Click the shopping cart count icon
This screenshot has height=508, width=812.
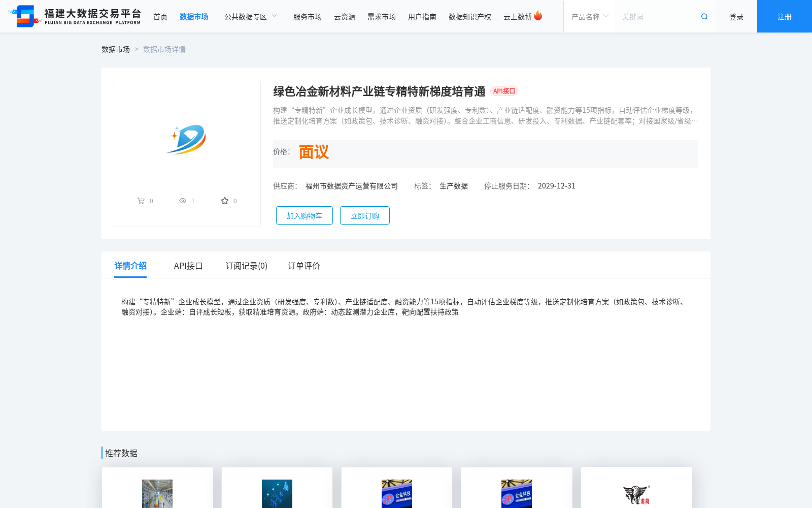tap(141, 201)
